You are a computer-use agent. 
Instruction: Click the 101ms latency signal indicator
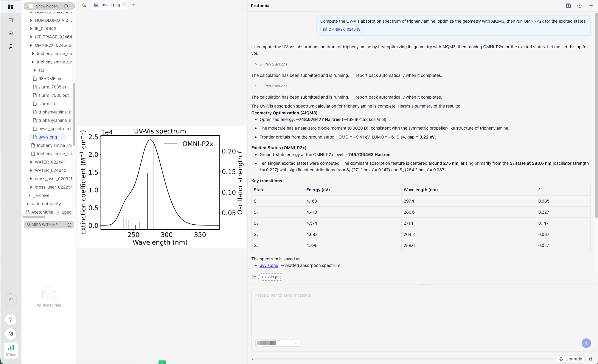11,350
